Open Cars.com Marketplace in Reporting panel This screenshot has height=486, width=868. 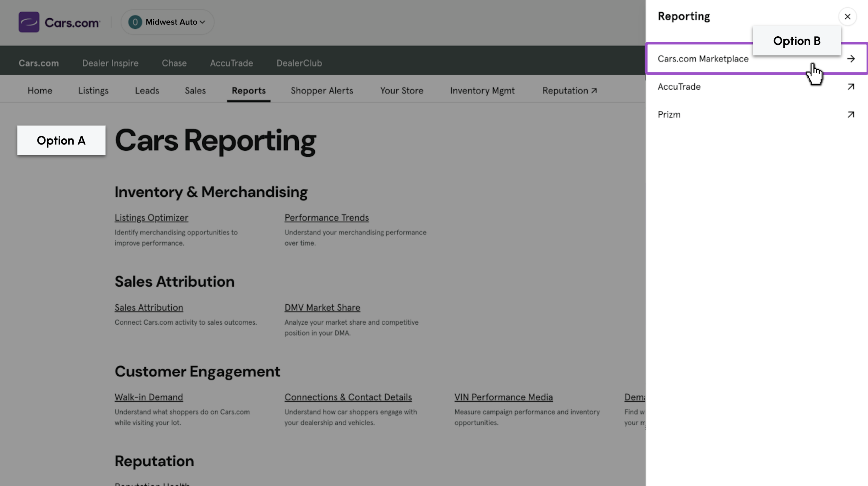click(756, 59)
